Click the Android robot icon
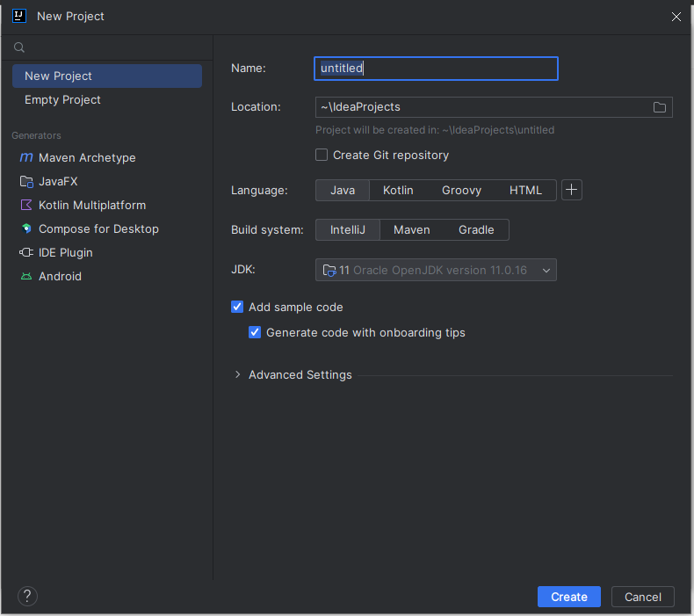Viewport: 694px width, 616px height. click(26, 276)
